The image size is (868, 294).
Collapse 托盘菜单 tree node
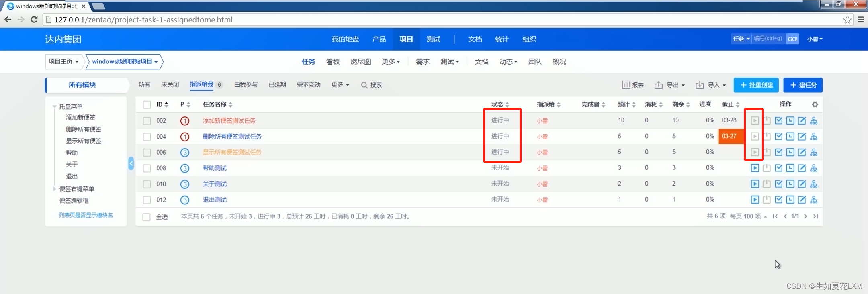pos(54,106)
